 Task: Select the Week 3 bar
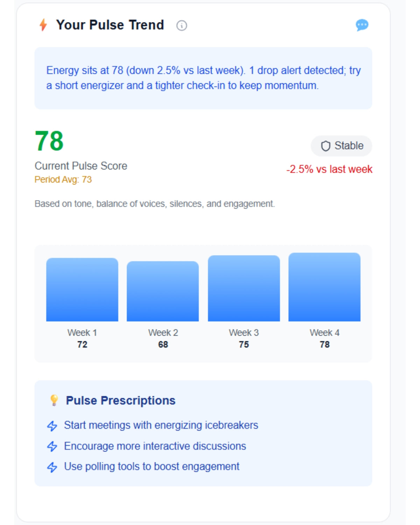click(x=244, y=288)
